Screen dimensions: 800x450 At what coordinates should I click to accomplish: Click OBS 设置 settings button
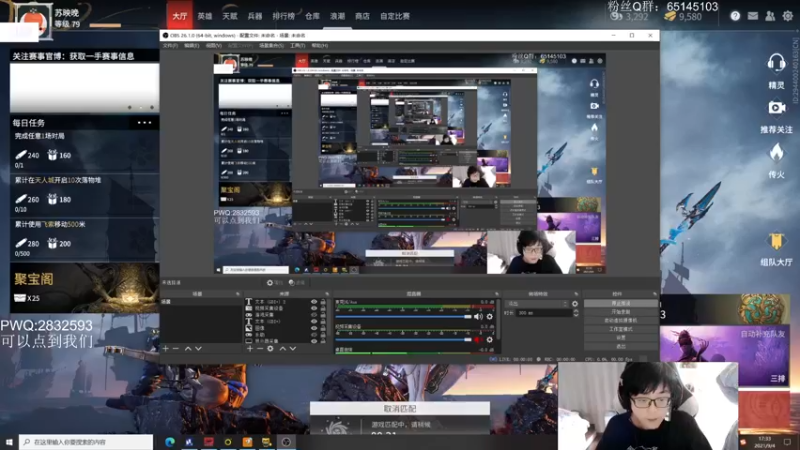[x=621, y=338]
